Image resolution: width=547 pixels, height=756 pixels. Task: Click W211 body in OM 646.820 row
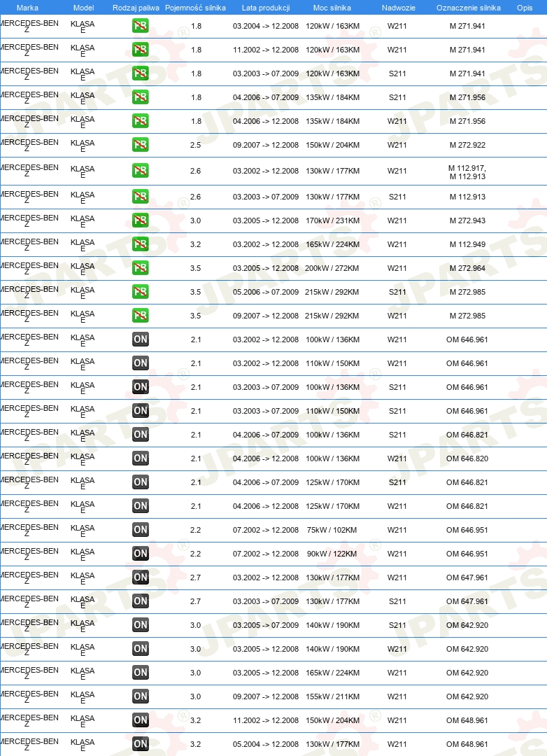click(x=397, y=458)
